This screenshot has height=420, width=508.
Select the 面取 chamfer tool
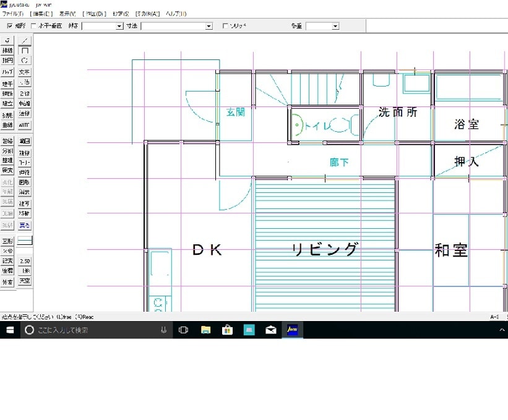tap(25, 182)
